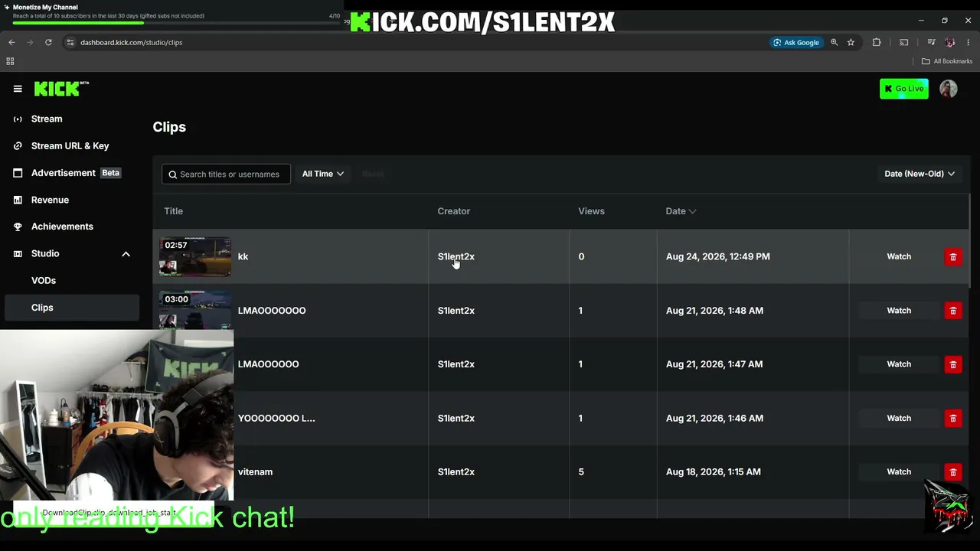The height and width of the screenshot is (551, 980).
Task: Open the browser profile avatar
Action: (x=950, y=42)
